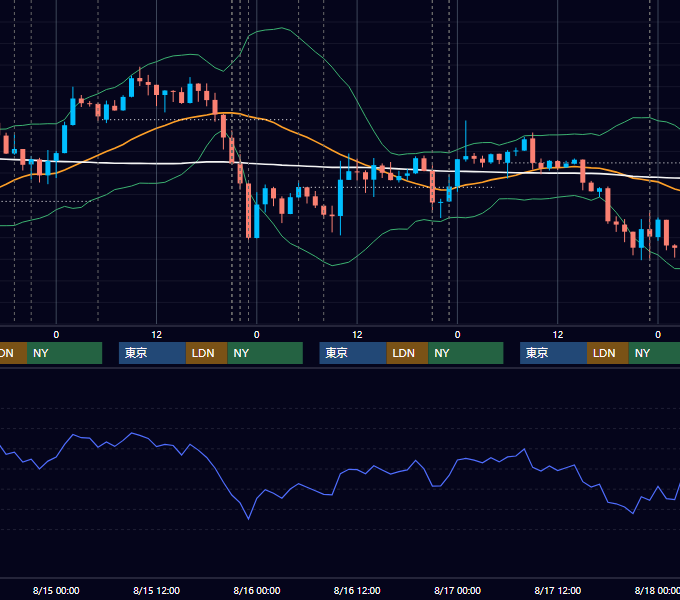Click the 8/17 12:00 date label
Viewport: 680px width, 600px height.
click(x=558, y=590)
